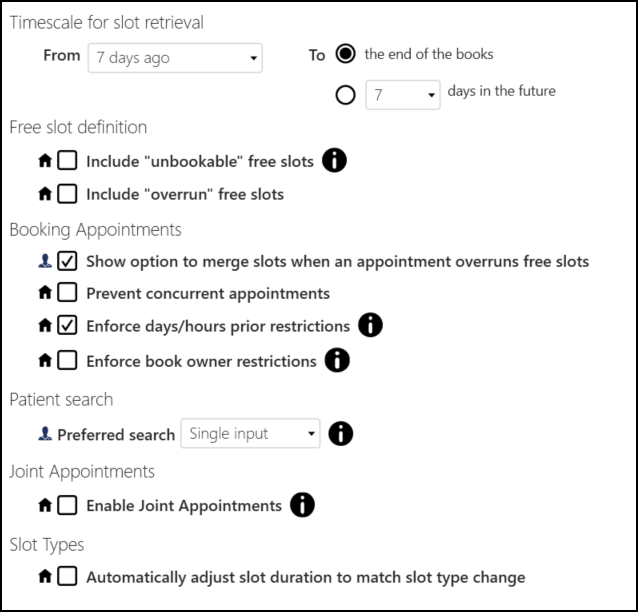Image resolution: width=638 pixels, height=612 pixels.
Task: Click info icon beside "unbookable" free slots
Action: click(335, 160)
